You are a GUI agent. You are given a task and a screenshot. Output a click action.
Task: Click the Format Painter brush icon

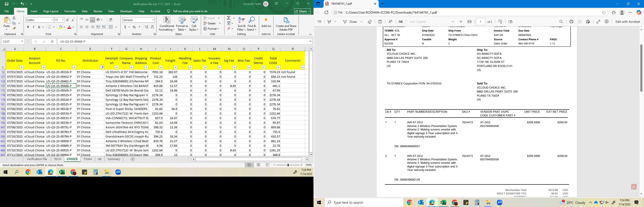(14, 29)
